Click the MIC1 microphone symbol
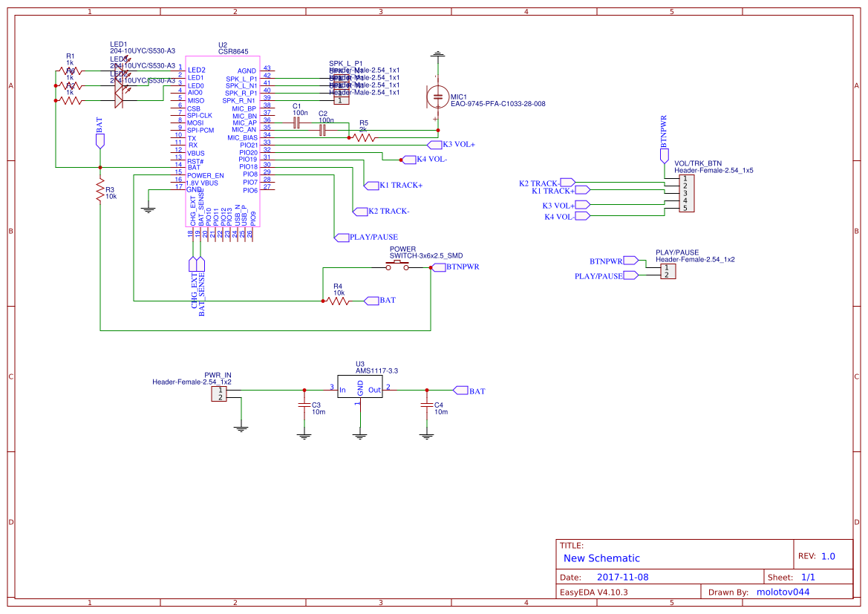The width and height of the screenshot is (868, 614). [x=437, y=97]
